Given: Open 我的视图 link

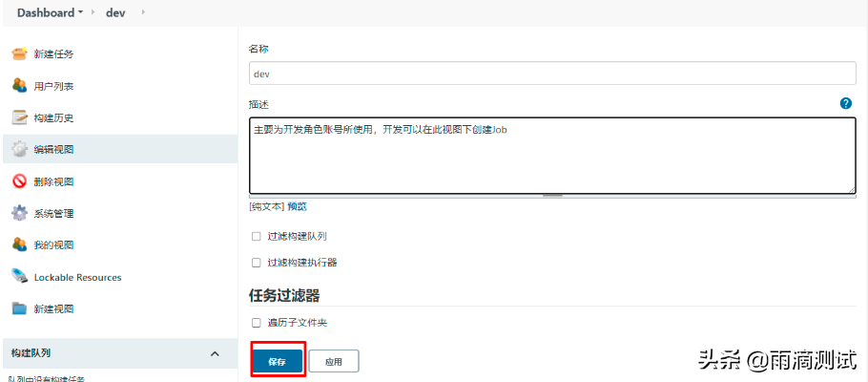Looking at the screenshot, I should tap(53, 245).
